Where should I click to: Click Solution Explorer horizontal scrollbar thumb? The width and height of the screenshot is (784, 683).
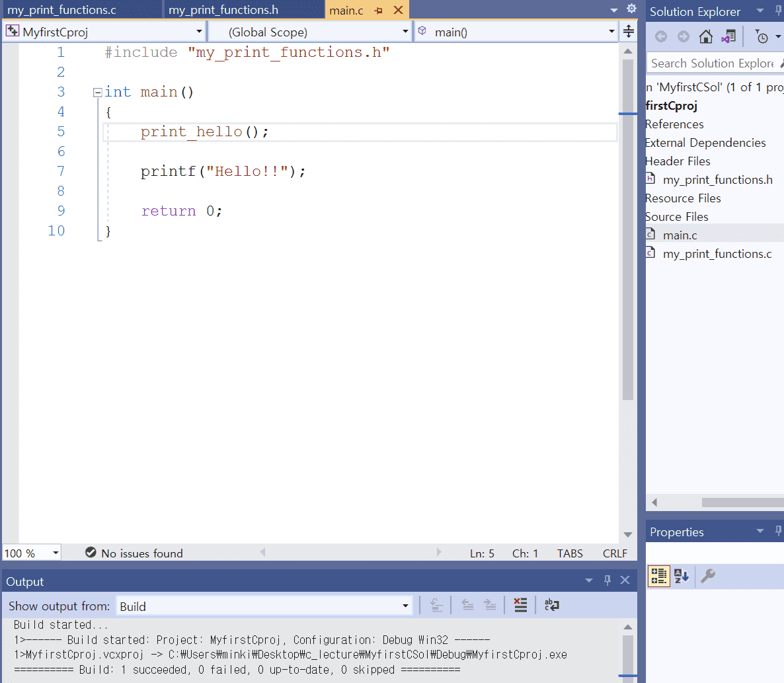pyautogui.click(x=743, y=502)
